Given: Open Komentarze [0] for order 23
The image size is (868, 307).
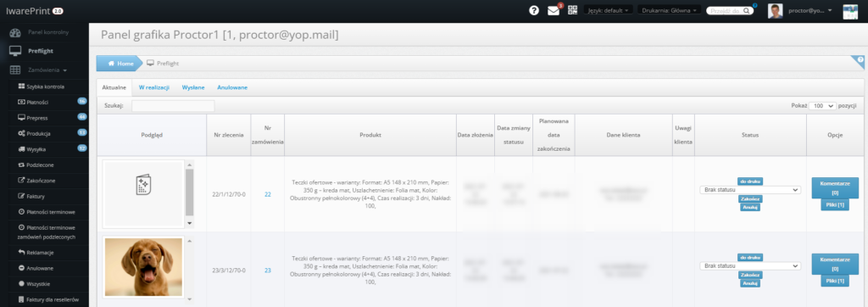Looking at the screenshot, I should pyautogui.click(x=835, y=264).
